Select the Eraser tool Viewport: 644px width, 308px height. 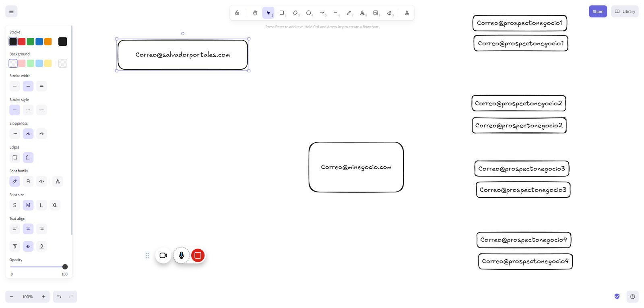pos(389,13)
